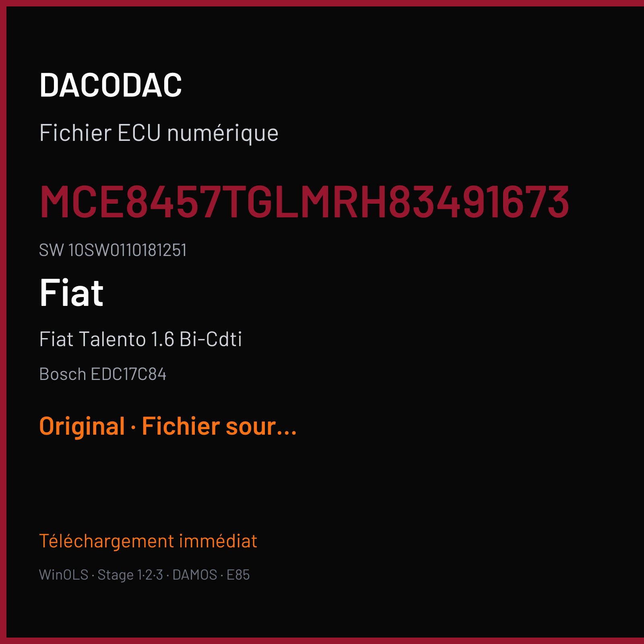Click 'Téléchargement immédiat' download link

coord(148,541)
